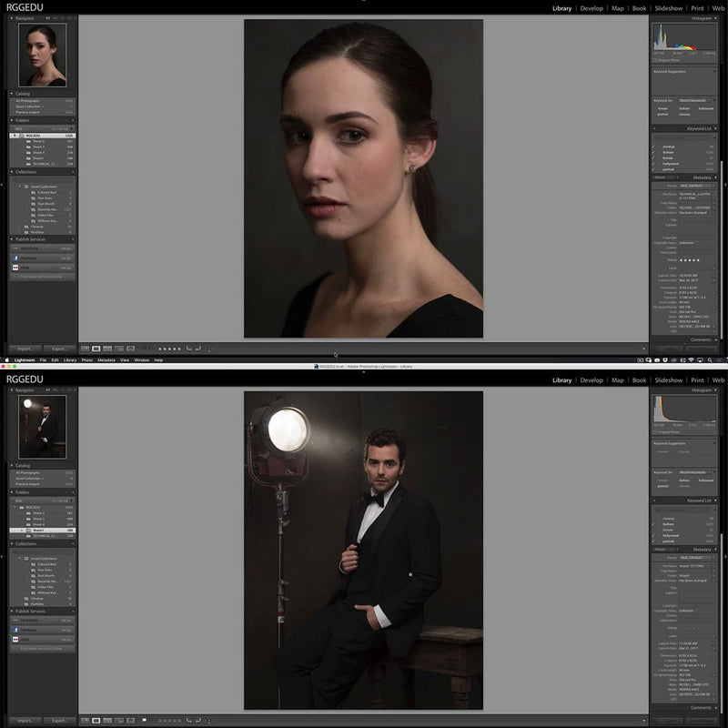This screenshot has height=728, width=728.
Task: Uncheck the fashion keyword checkbox
Action: (x=652, y=152)
